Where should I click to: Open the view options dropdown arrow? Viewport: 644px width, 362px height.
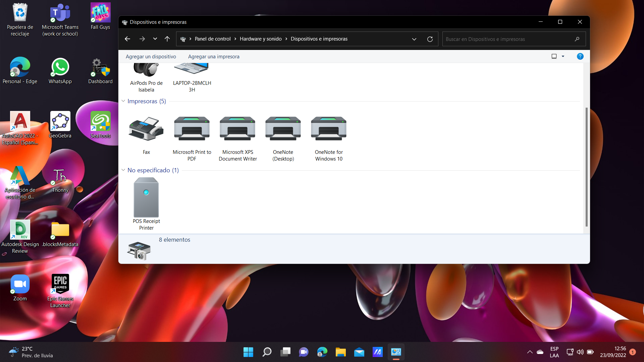(x=563, y=56)
